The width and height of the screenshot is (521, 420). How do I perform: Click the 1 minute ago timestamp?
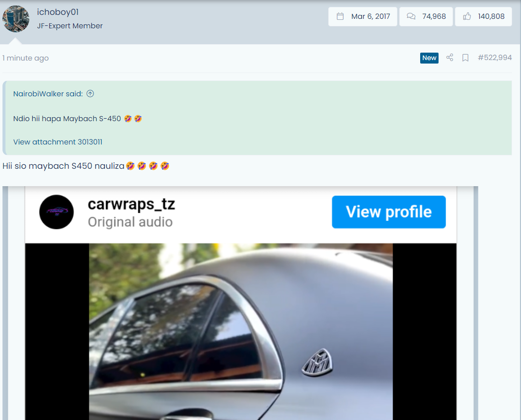(26, 58)
